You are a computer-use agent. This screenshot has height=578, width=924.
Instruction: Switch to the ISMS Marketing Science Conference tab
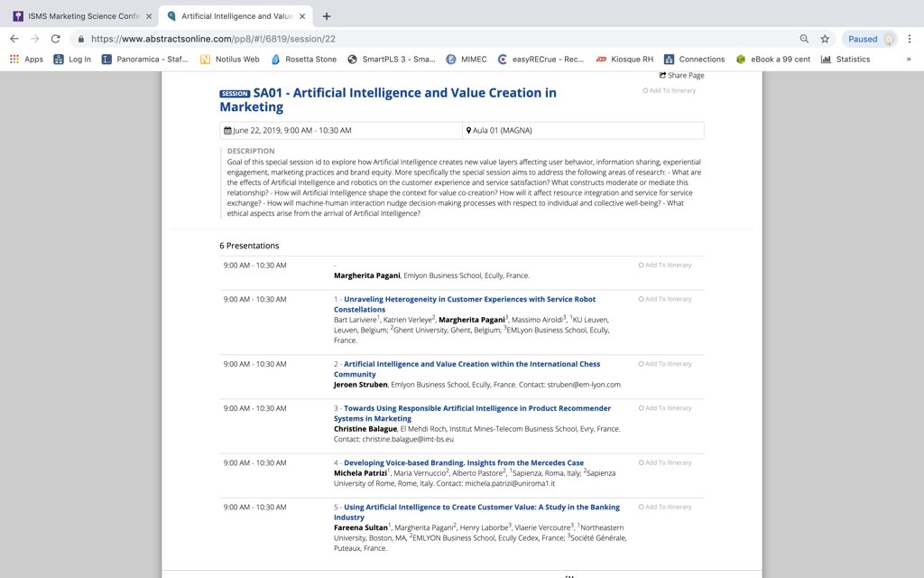point(82,16)
